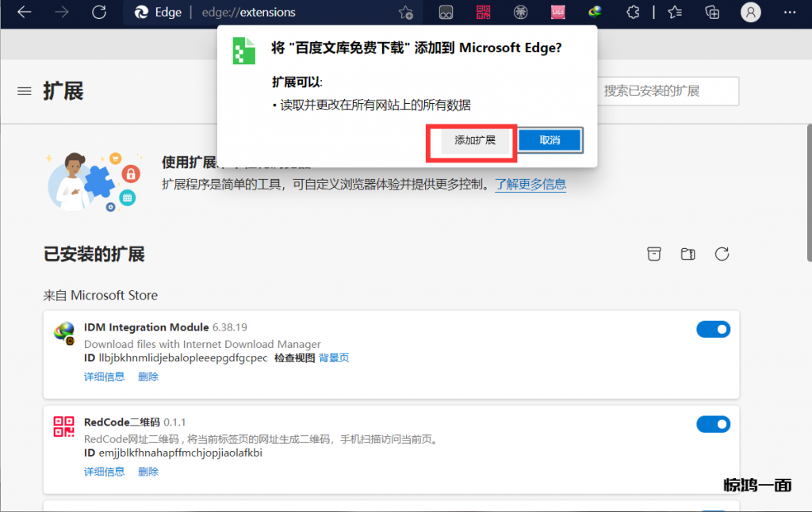812x512 pixels.
Task: Click the 搜索已安装的扩展 search field
Action: click(666, 91)
